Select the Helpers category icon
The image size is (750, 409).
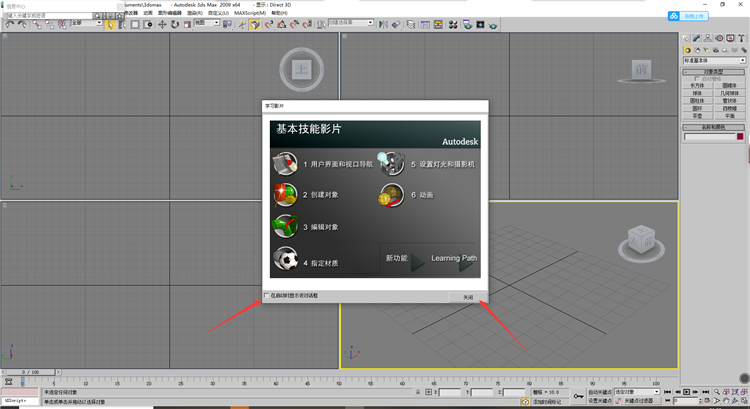tap(725, 50)
